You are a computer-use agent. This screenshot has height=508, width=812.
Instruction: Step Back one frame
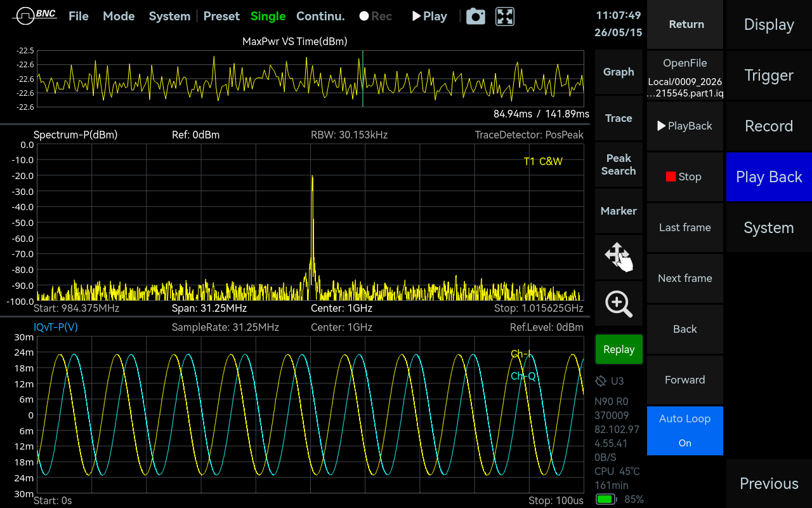coord(685,329)
